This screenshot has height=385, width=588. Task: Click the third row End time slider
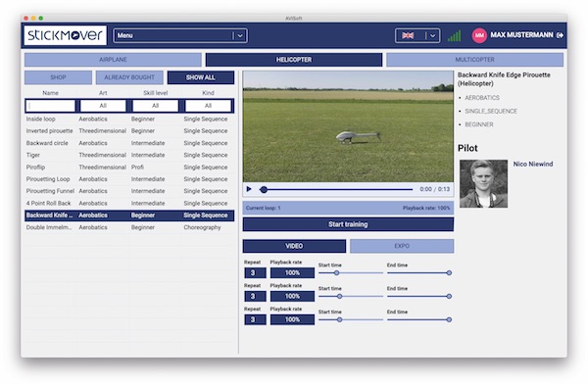418,319
